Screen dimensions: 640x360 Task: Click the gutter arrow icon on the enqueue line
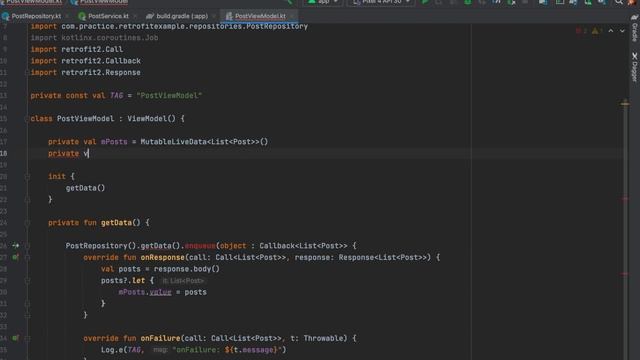[x=16, y=246]
